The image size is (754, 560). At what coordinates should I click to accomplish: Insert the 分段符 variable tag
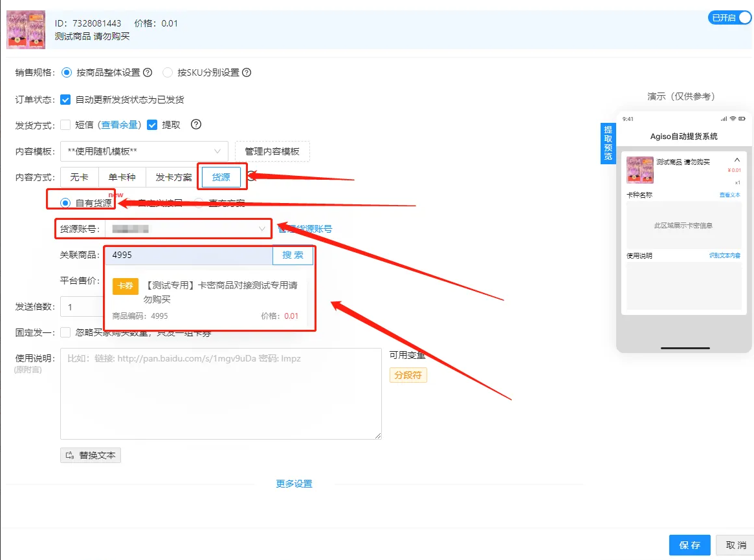pyautogui.click(x=408, y=375)
